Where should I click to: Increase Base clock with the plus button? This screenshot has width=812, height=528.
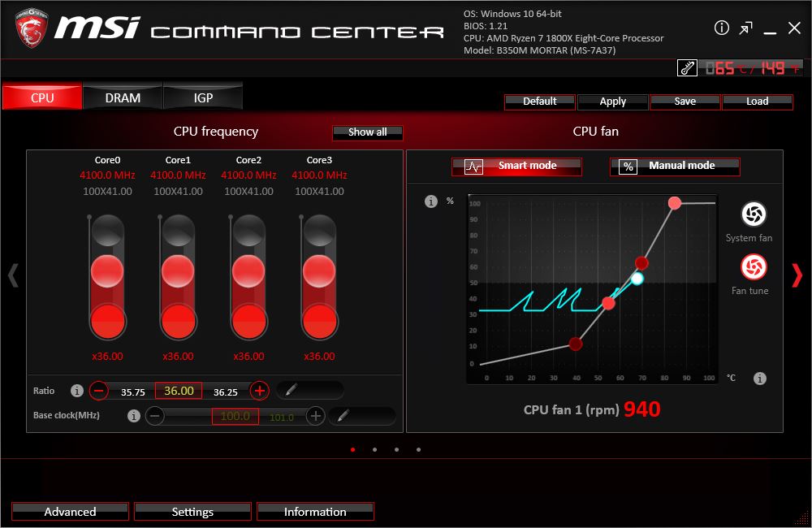(315, 416)
